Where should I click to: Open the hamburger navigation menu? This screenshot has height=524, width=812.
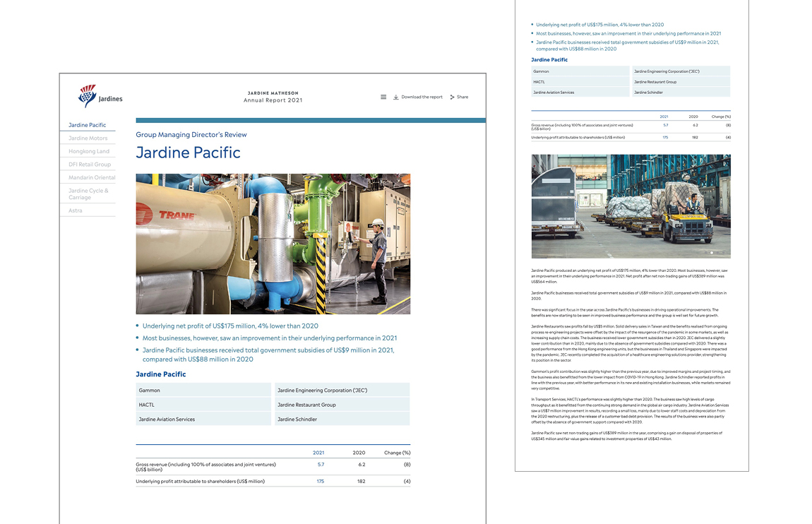point(383,97)
